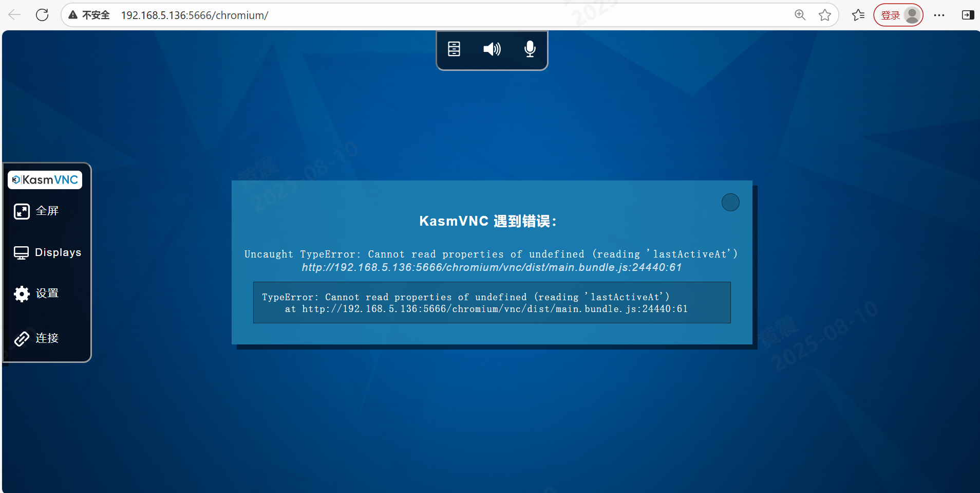Click the 'KasmVNC 遇到错误' heading
Screen dimensions: 980x493
pyautogui.click(x=488, y=221)
